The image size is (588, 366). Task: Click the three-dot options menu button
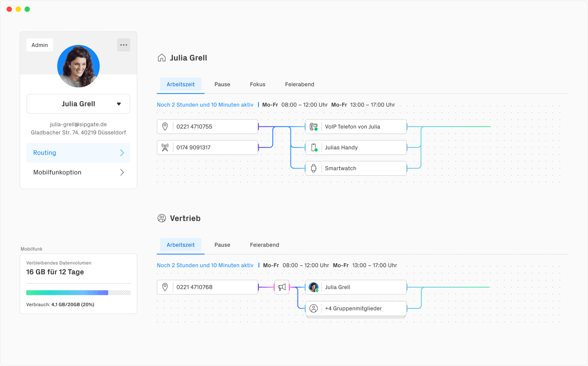[124, 45]
